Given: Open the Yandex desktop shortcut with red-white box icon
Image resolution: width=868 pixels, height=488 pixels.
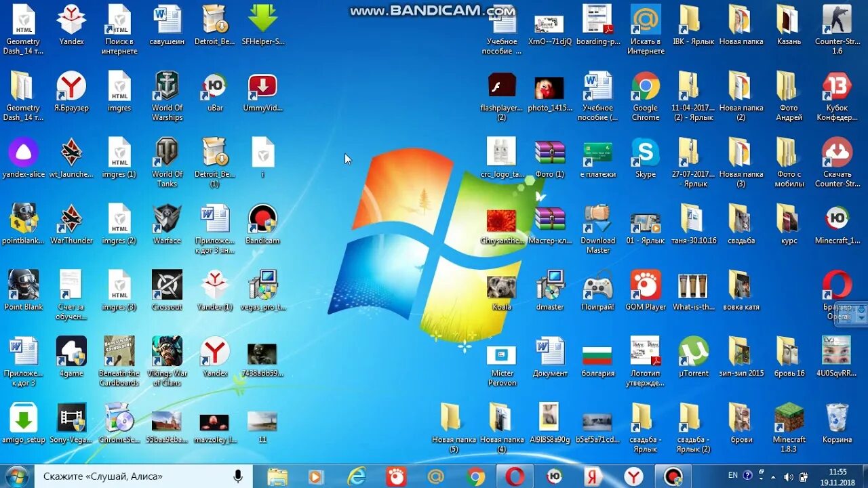Looking at the screenshot, I should [x=71, y=25].
